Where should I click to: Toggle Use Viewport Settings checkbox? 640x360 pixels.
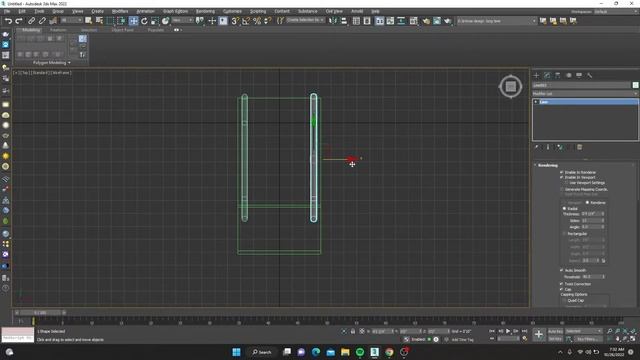click(567, 183)
